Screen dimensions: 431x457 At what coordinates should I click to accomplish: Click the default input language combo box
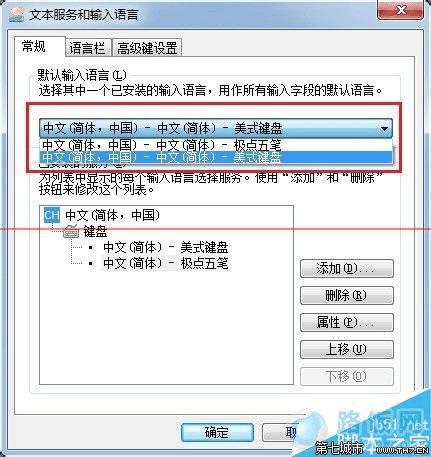[x=216, y=128]
